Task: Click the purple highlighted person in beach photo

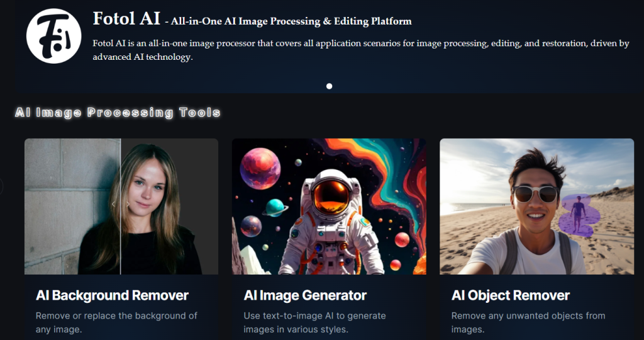Action: coord(579,215)
